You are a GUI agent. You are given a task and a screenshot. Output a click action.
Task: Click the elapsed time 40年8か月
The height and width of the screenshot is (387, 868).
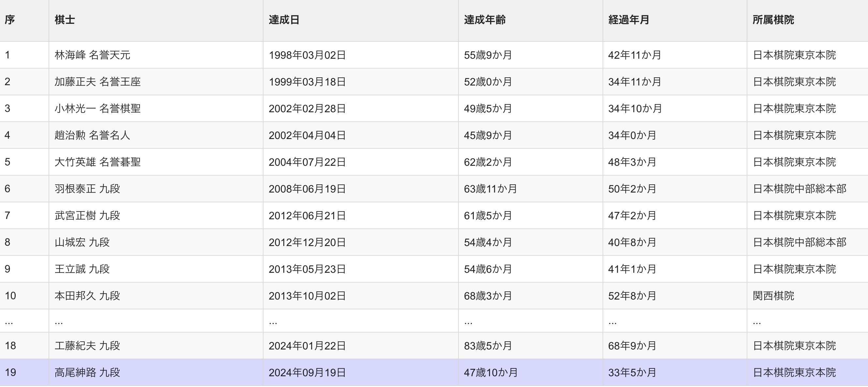pyautogui.click(x=632, y=242)
